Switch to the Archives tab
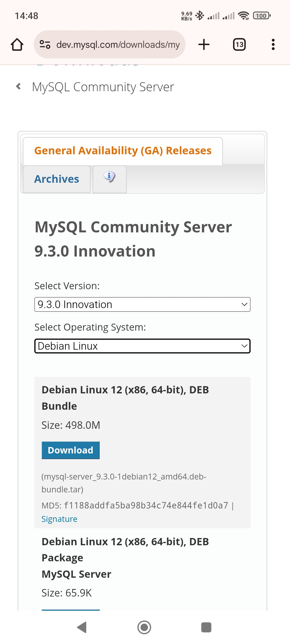Image resolution: width=290 pixels, height=644 pixels. pyautogui.click(x=57, y=179)
